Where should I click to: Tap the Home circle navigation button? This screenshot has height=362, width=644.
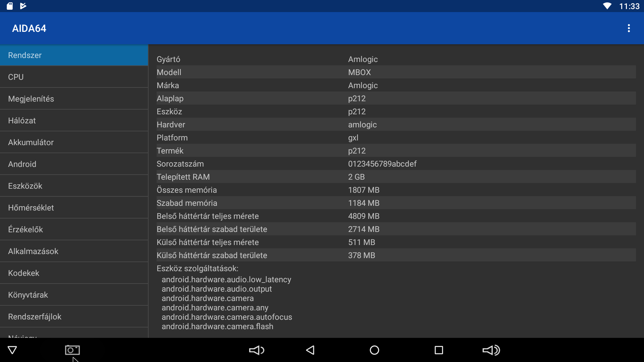coord(374,350)
